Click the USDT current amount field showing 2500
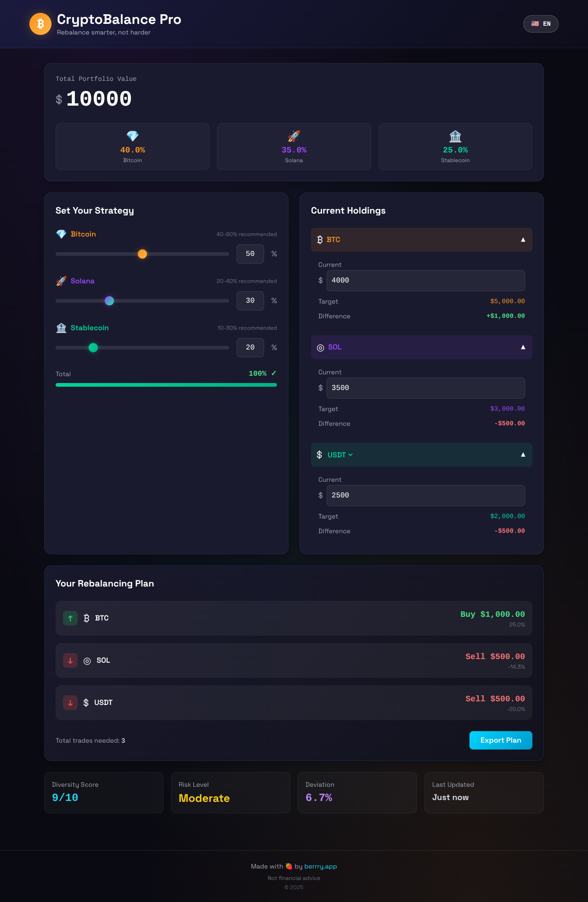The height and width of the screenshot is (902, 588). (426, 496)
